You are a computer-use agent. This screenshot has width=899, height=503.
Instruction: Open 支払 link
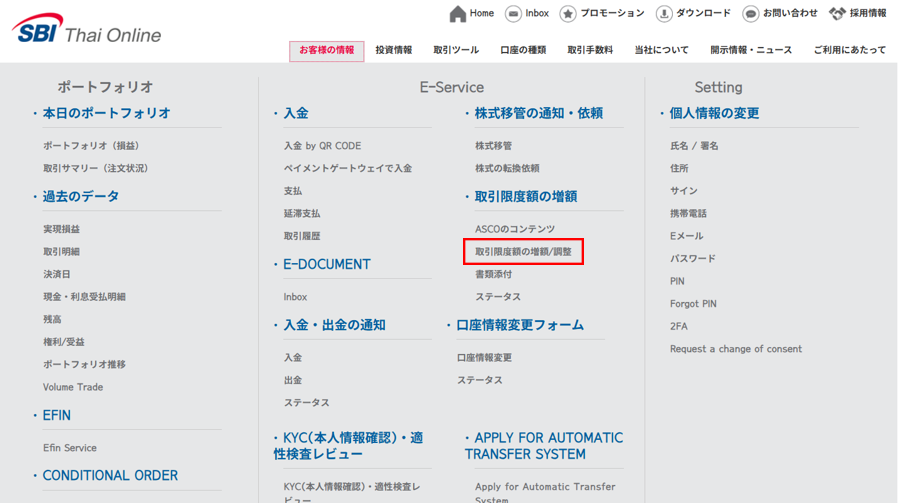click(293, 191)
